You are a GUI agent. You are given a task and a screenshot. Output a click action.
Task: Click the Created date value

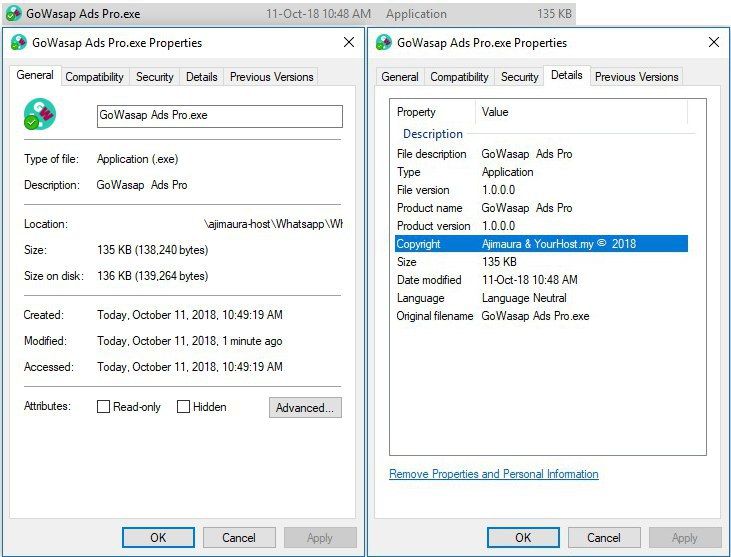click(x=190, y=315)
